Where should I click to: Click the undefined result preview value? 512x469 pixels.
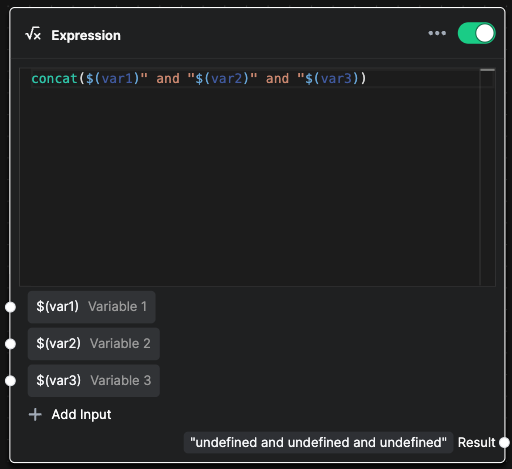(318, 443)
